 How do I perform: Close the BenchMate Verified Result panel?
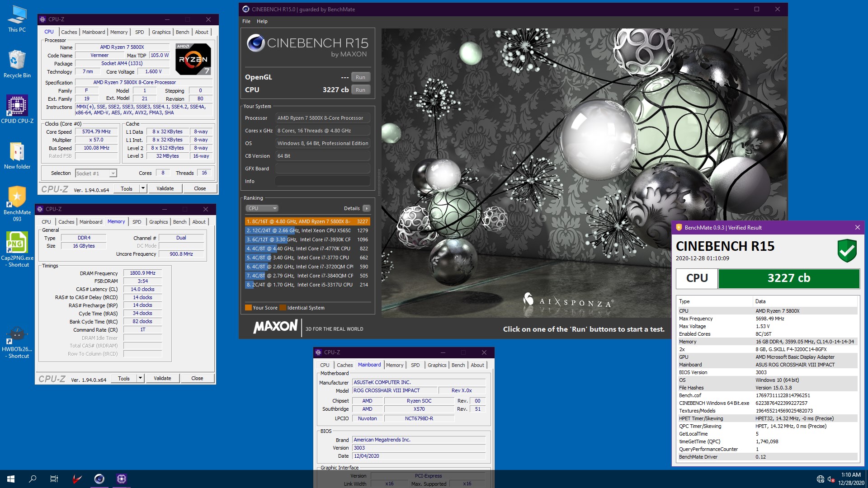tap(857, 227)
